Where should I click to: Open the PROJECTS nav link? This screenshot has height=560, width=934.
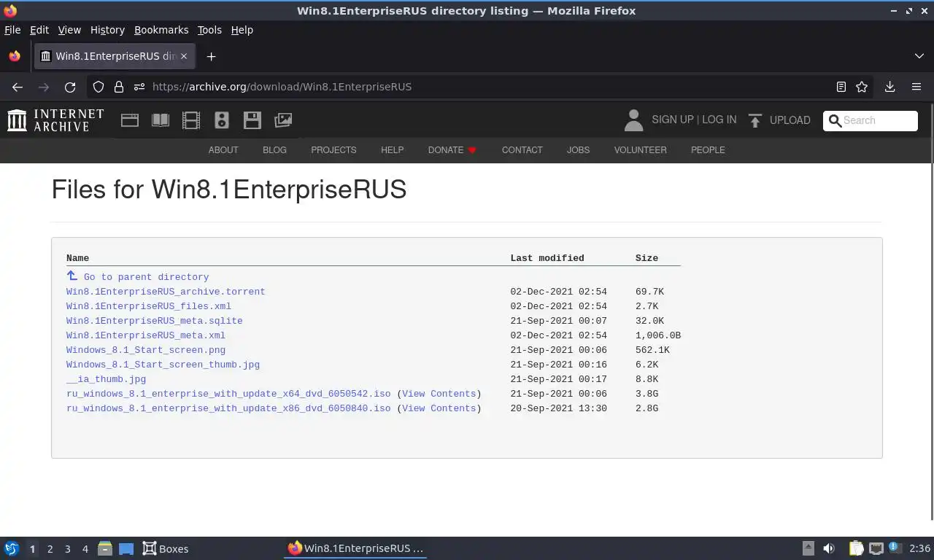333,150
